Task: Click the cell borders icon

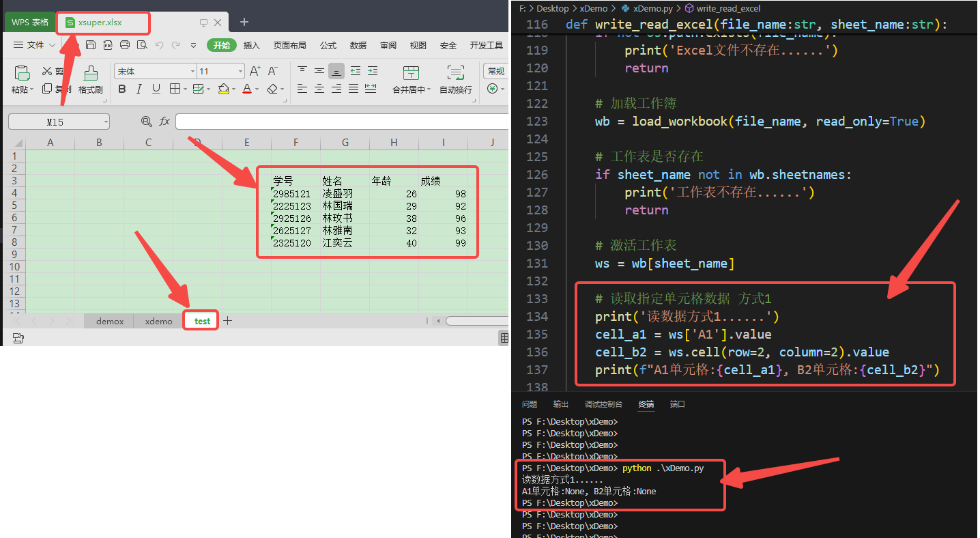Action: (x=174, y=89)
